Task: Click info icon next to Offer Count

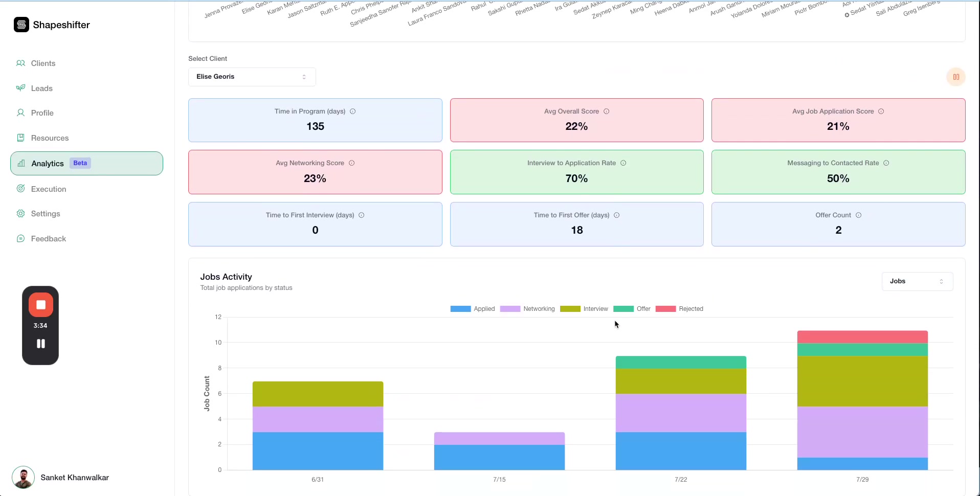Action: (x=858, y=215)
